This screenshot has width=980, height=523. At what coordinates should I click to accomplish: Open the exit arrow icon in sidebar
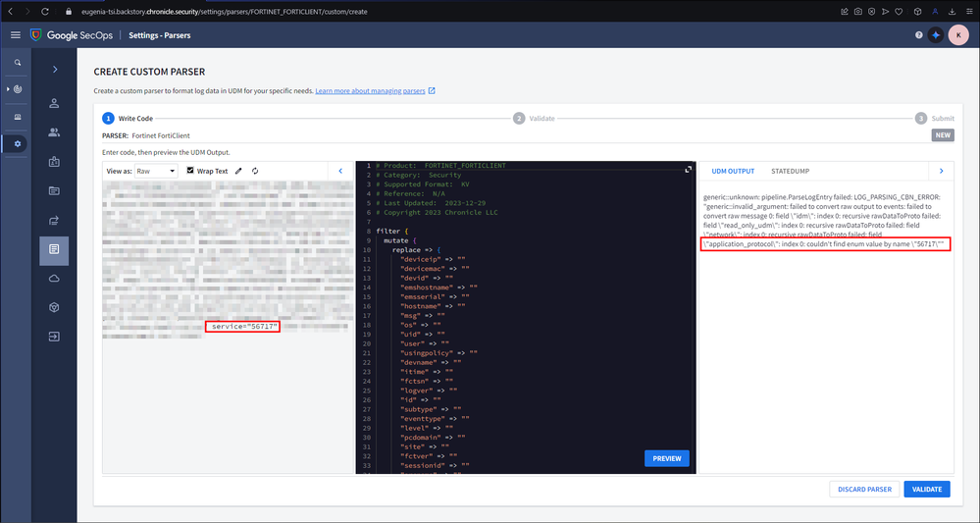tap(54, 337)
